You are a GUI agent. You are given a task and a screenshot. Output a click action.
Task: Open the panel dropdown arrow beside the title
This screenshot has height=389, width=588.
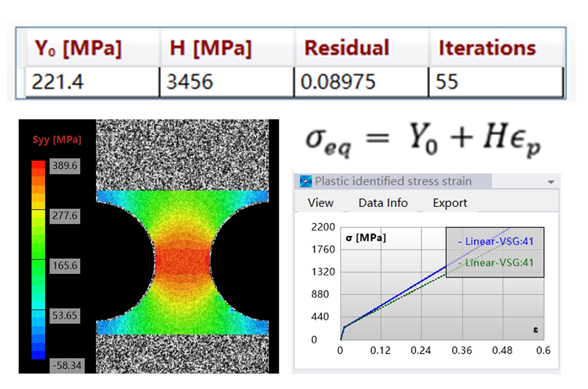coord(551,182)
